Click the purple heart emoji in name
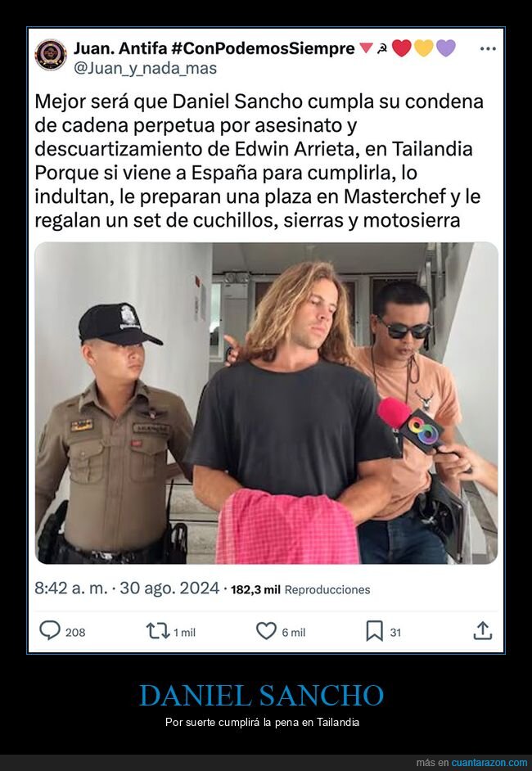This screenshot has height=771, width=532. tap(445, 48)
